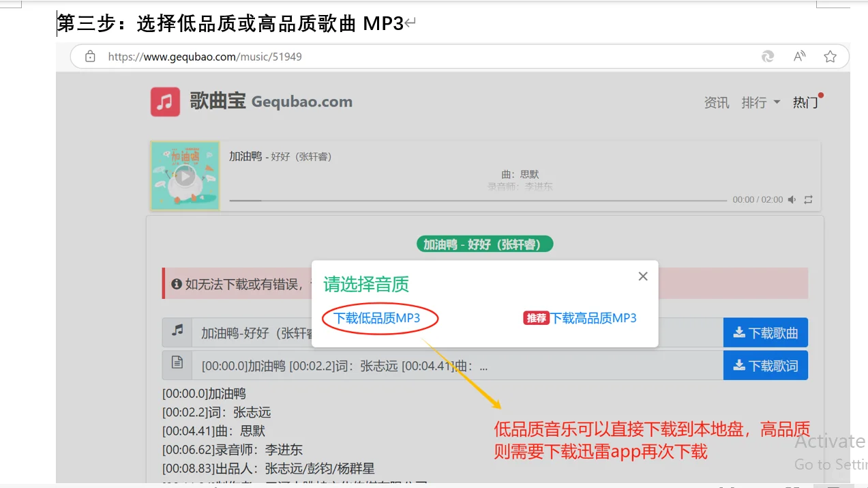Click the site security lock icon
The width and height of the screenshot is (868, 488).
[x=90, y=57]
